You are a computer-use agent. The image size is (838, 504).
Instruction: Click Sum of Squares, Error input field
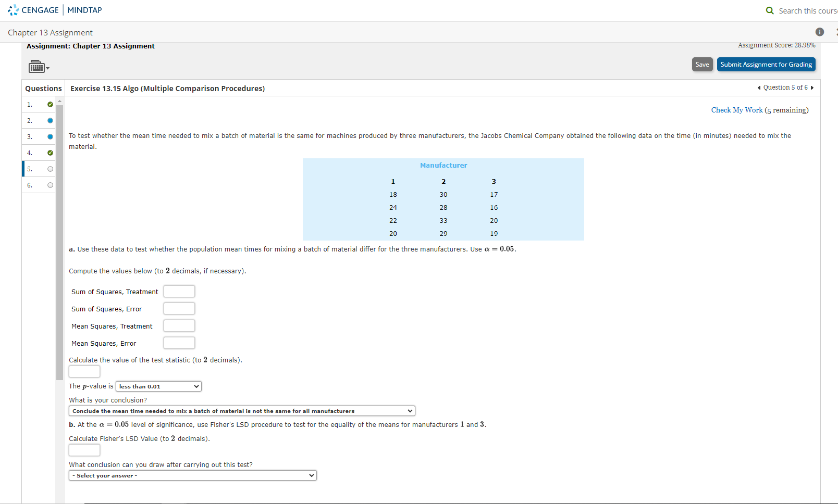point(179,309)
